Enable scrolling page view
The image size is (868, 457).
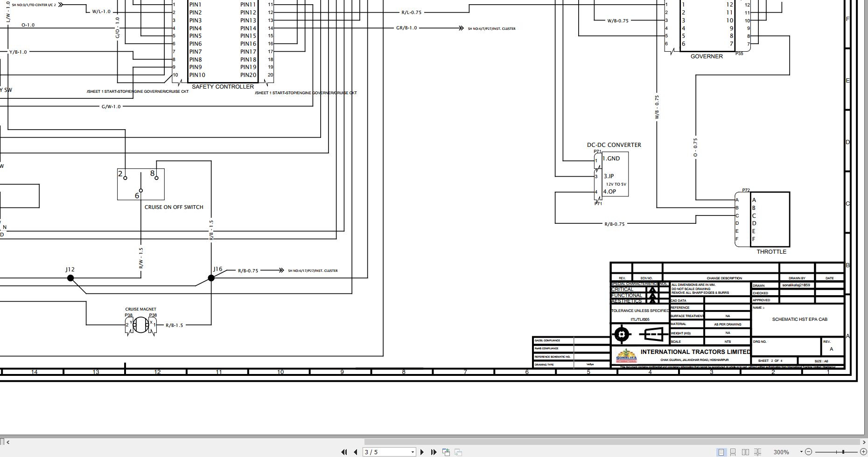click(733, 452)
